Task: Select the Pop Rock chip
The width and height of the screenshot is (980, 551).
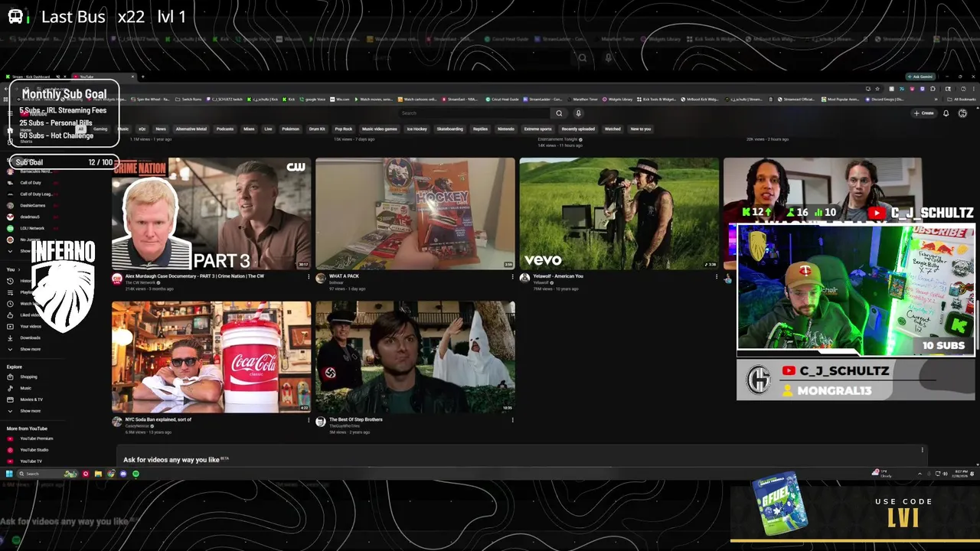Action: [343, 129]
